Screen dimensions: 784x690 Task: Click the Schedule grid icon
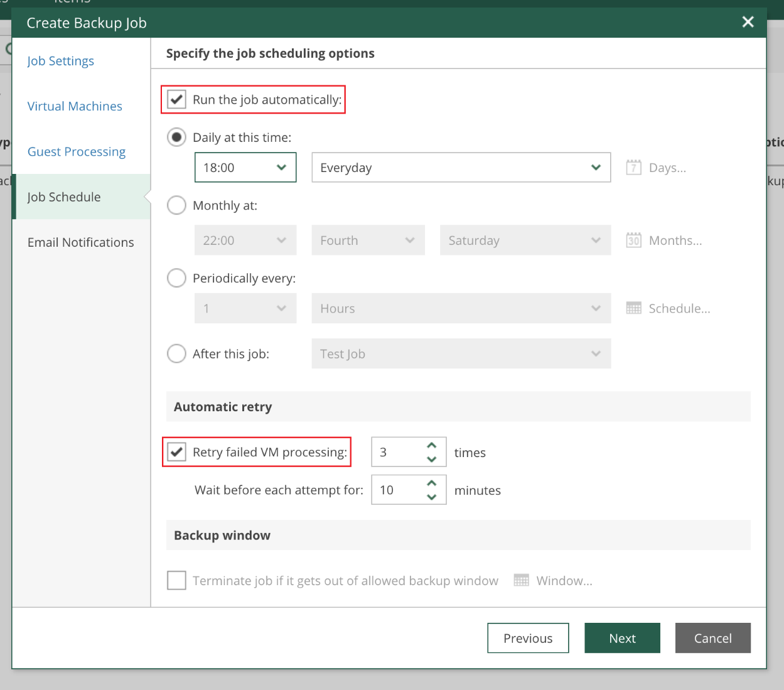pos(633,308)
